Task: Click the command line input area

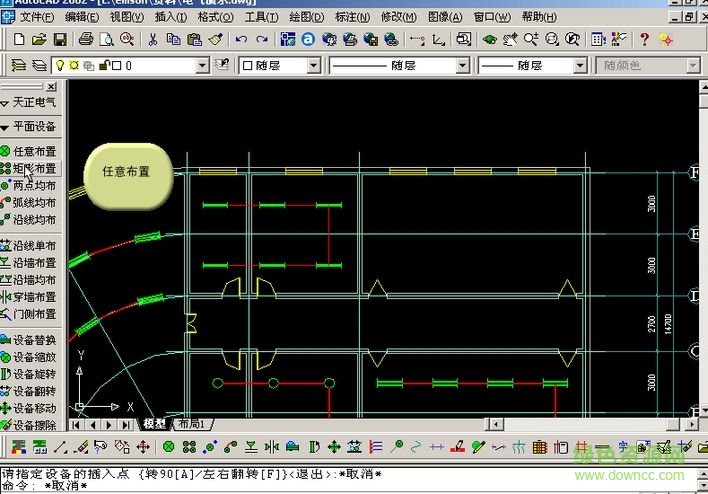Action: [300, 486]
